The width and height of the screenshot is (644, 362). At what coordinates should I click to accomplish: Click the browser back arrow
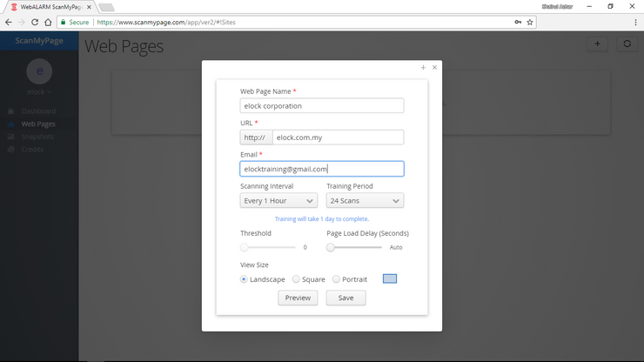(9, 22)
